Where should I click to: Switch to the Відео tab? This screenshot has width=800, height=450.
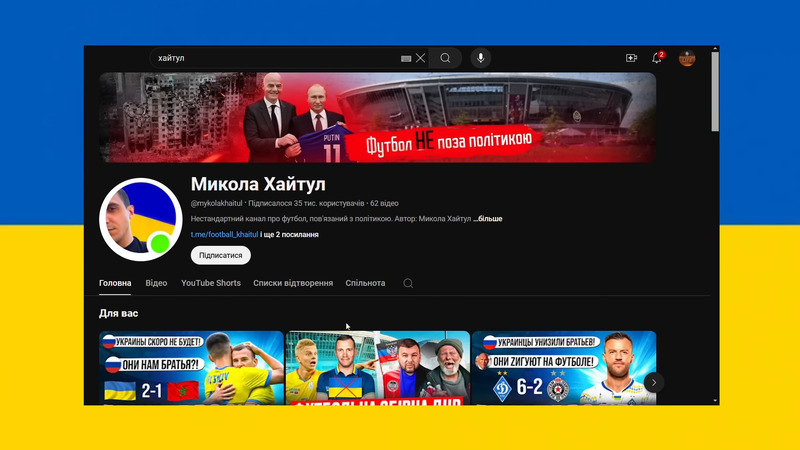point(156,283)
